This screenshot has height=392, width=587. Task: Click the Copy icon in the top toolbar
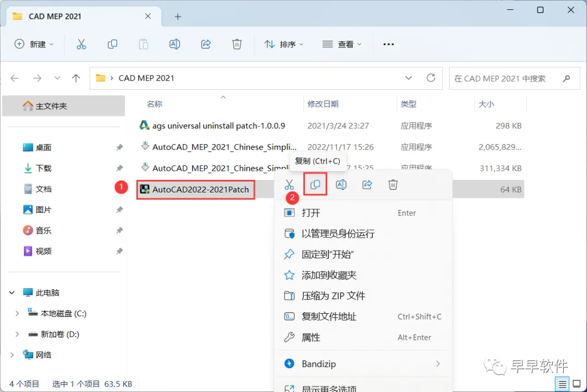click(x=113, y=44)
